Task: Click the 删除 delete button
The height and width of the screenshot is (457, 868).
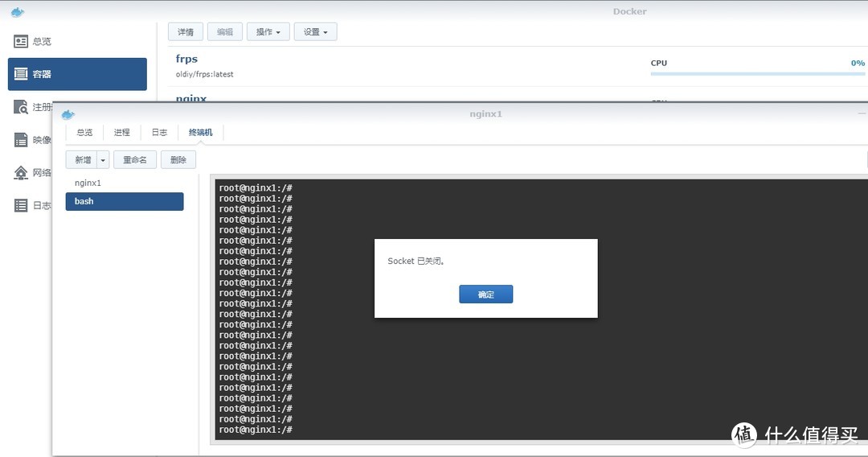Action: tap(178, 160)
